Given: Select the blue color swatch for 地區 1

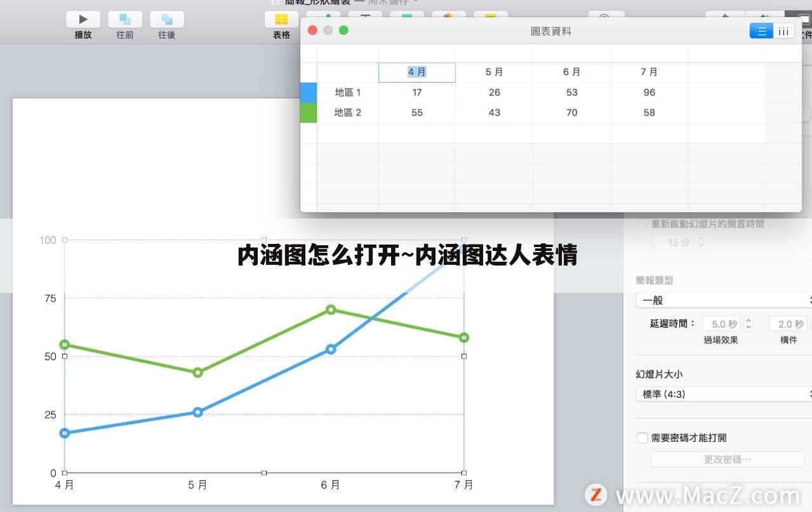Looking at the screenshot, I should (x=309, y=92).
